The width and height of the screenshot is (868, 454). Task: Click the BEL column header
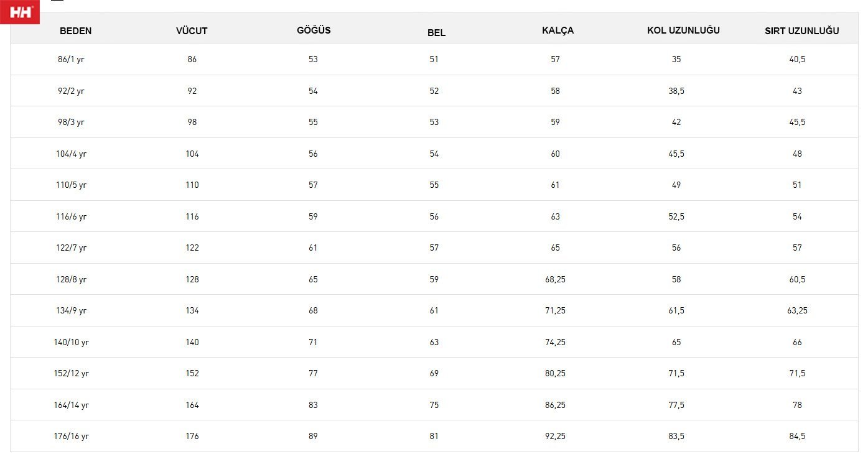point(436,33)
